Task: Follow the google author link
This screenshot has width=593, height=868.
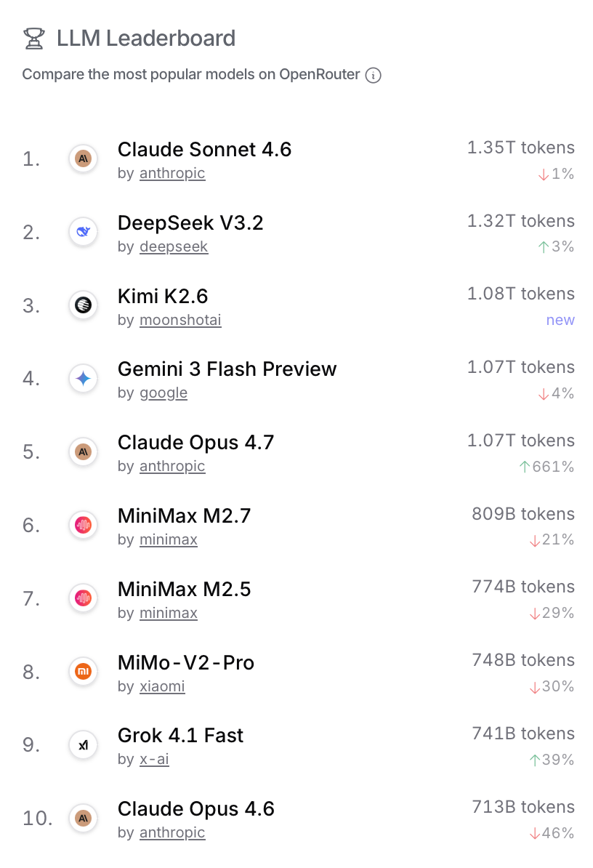Action: click(164, 393)
